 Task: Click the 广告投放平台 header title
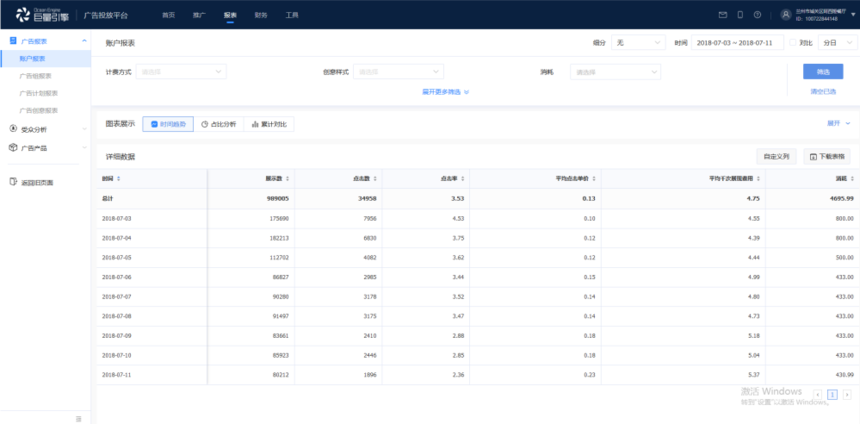click(106, 15)
